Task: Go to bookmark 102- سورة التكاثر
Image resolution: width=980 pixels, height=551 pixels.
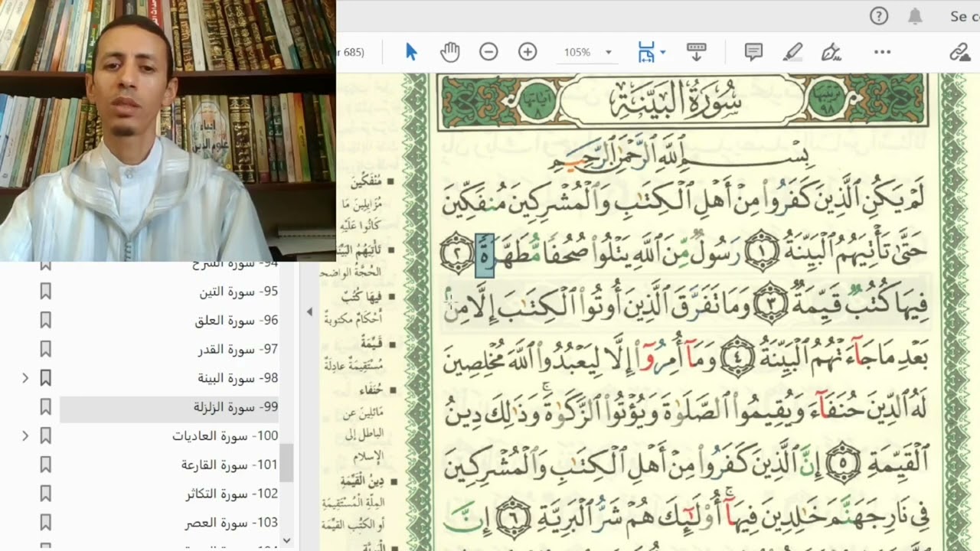Action: coord(231,494)
